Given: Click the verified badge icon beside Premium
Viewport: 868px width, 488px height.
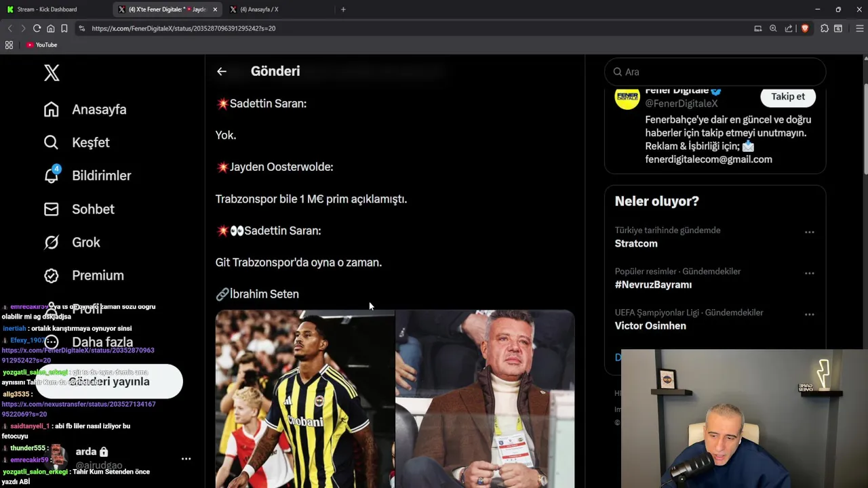Looking at the screenshot, I should (52, 275).
